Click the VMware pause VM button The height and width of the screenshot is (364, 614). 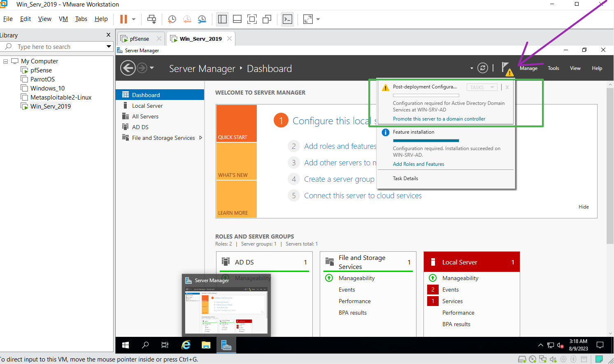(123, 19)
